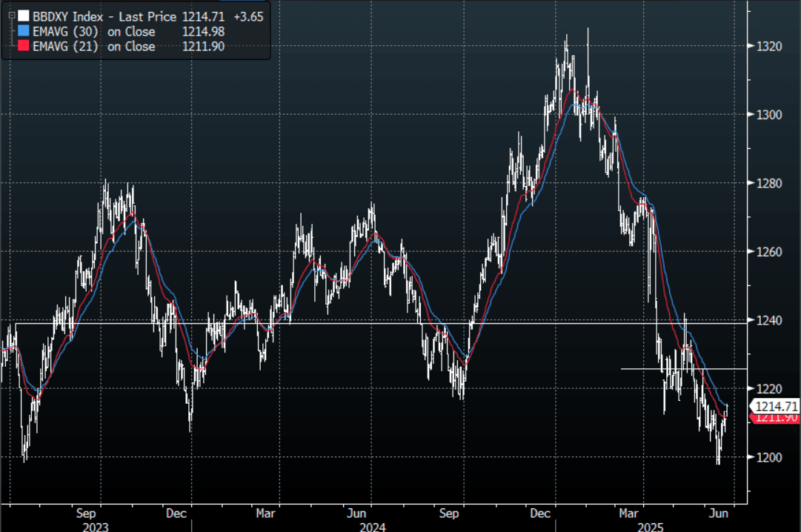801x532 pixels.
Task: Click the 1320 label on the price axis
Action: [770, 46]
